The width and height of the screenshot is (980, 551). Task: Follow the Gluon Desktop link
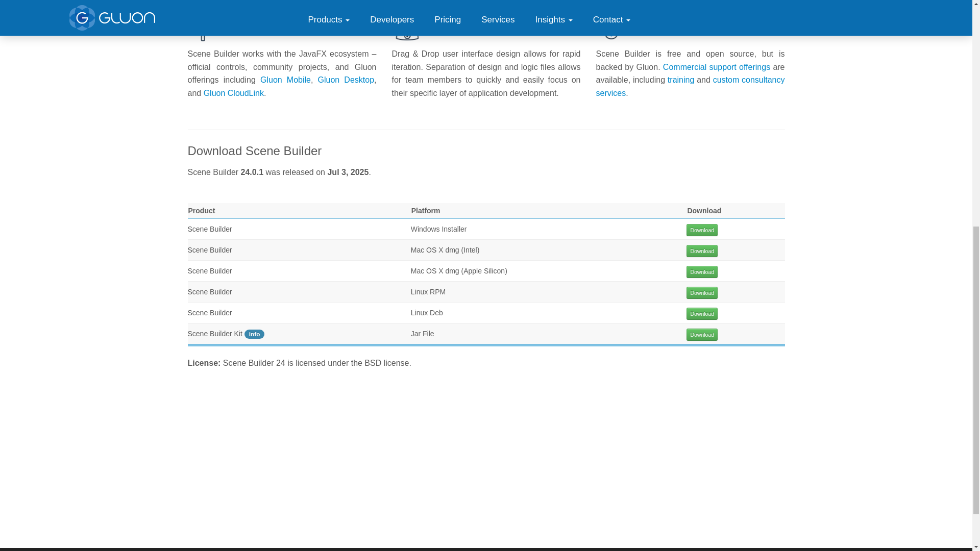tap(346, 80)
